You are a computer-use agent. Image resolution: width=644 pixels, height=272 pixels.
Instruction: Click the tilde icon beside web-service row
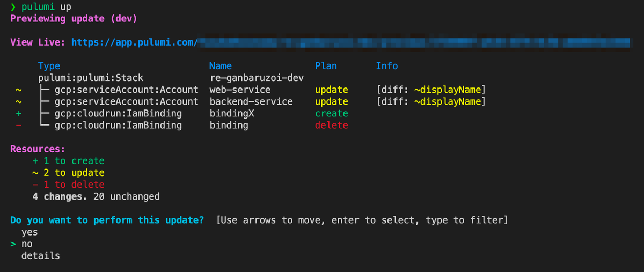point(19,90)
